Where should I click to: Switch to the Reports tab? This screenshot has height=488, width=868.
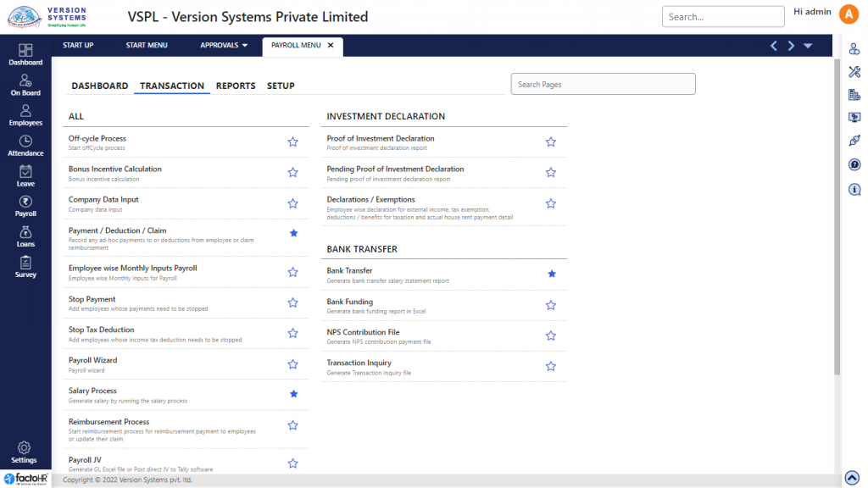(x=236, y=86)
